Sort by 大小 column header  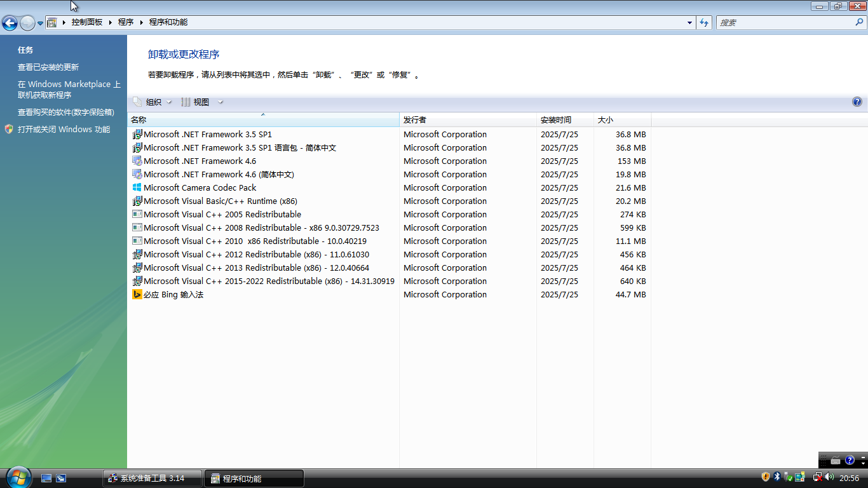(x=622, y=119)
